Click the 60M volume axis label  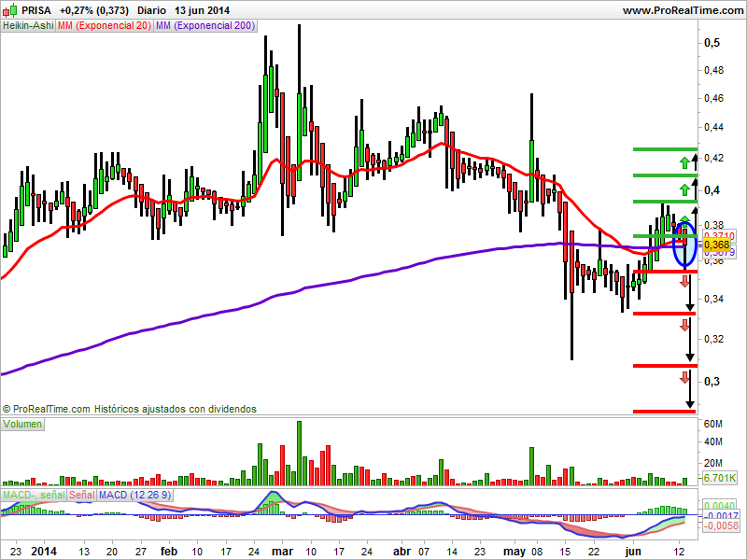click(713, 424)
